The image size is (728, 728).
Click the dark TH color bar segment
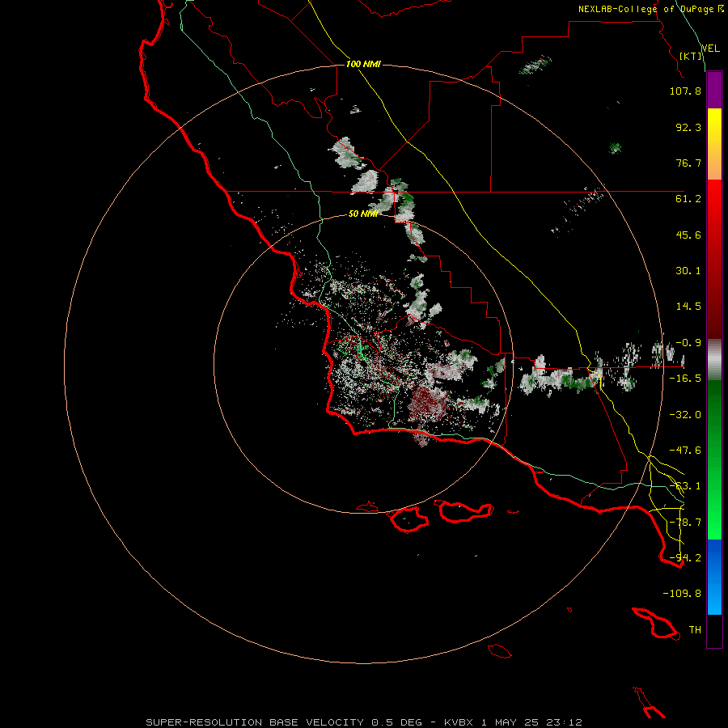tap(714, 630)
